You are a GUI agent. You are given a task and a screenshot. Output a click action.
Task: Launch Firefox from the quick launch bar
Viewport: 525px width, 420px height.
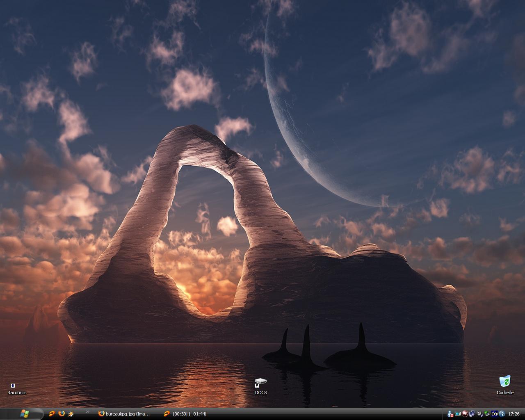point(62,414)
